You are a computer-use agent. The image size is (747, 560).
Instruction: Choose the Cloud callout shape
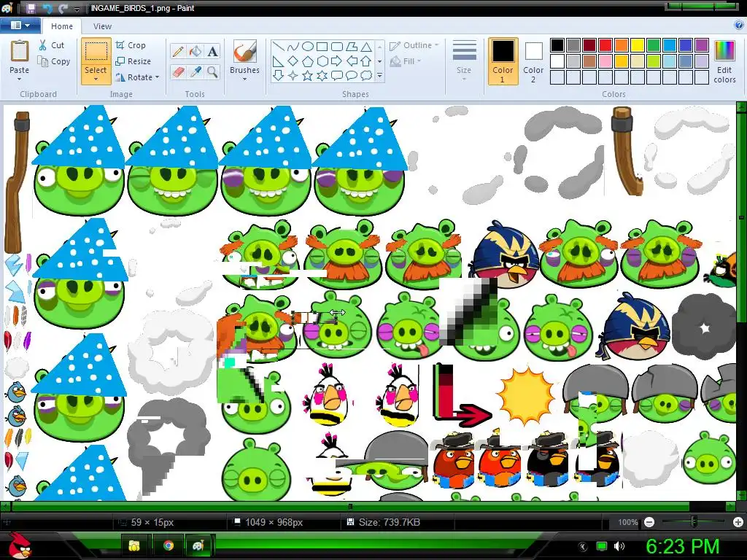tap(366, 75)
